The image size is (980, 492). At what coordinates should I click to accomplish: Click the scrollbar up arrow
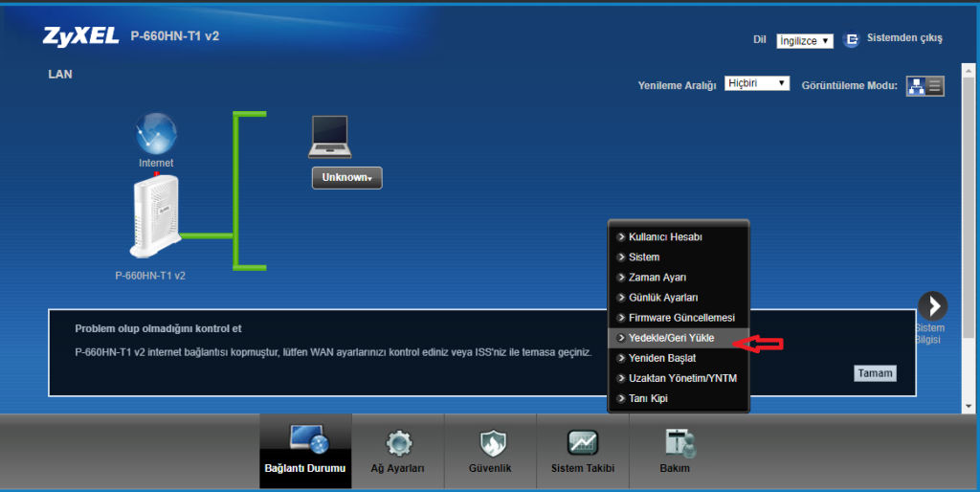pyautogui.click(x=969, y=69)
